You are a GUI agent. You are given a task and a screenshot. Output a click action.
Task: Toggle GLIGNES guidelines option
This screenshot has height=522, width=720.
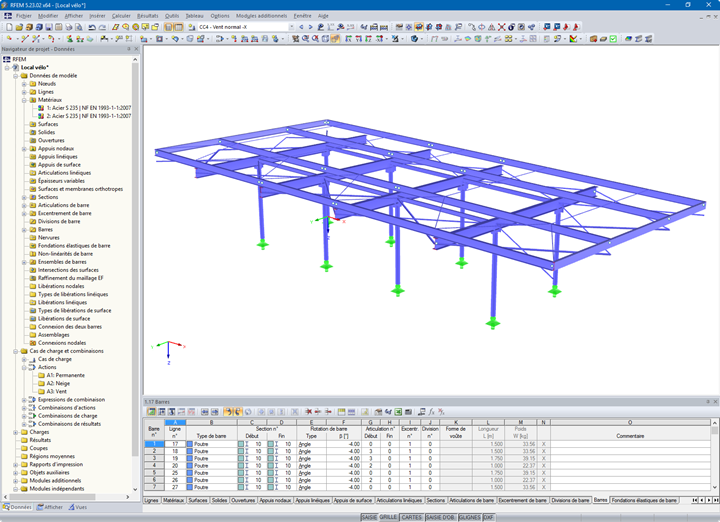pos(469,517)
